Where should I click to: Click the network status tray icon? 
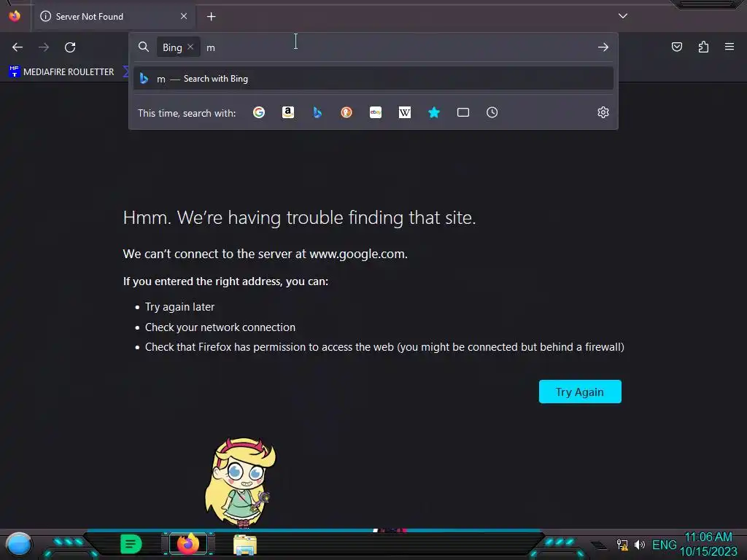click(622, 545)
